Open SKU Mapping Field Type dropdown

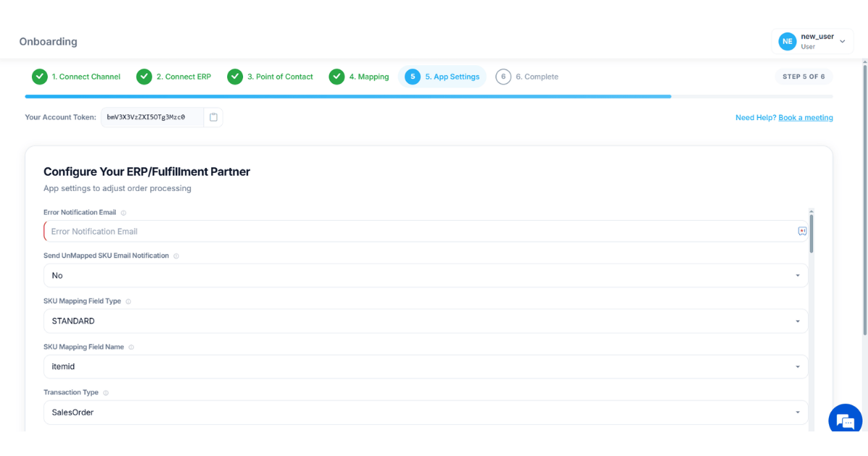(x=426, y=321)
